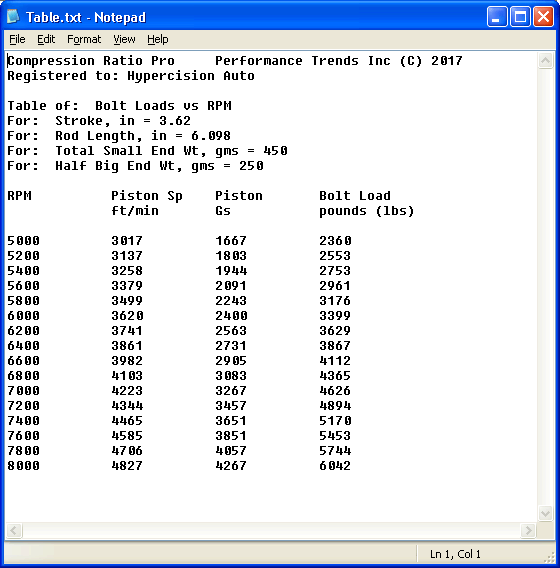The width and height of the screenshot is (560, 568).
Task: Show the Help menu
Action: 158,39
